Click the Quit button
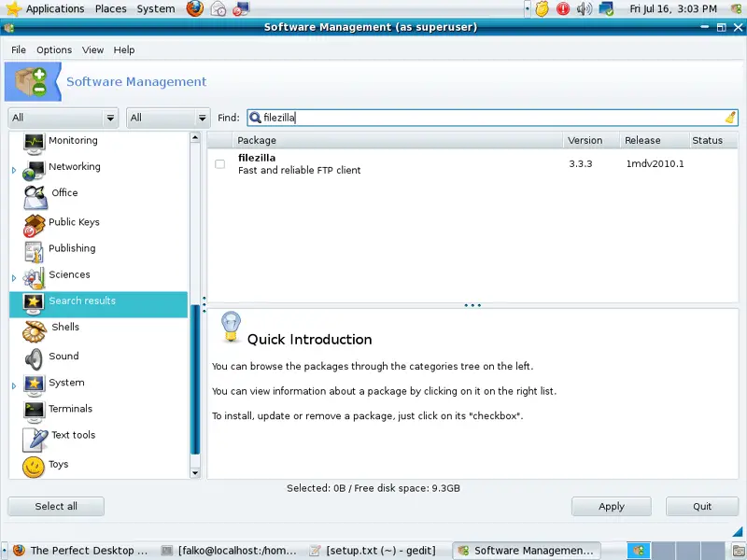Viewport: 747px width, 560px height. point(702,506)
